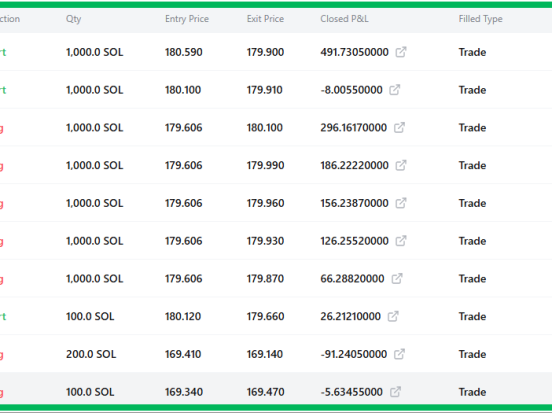Click exit price 179.870
The width and height of the screenshot is (552, 413).
[265, 279]
